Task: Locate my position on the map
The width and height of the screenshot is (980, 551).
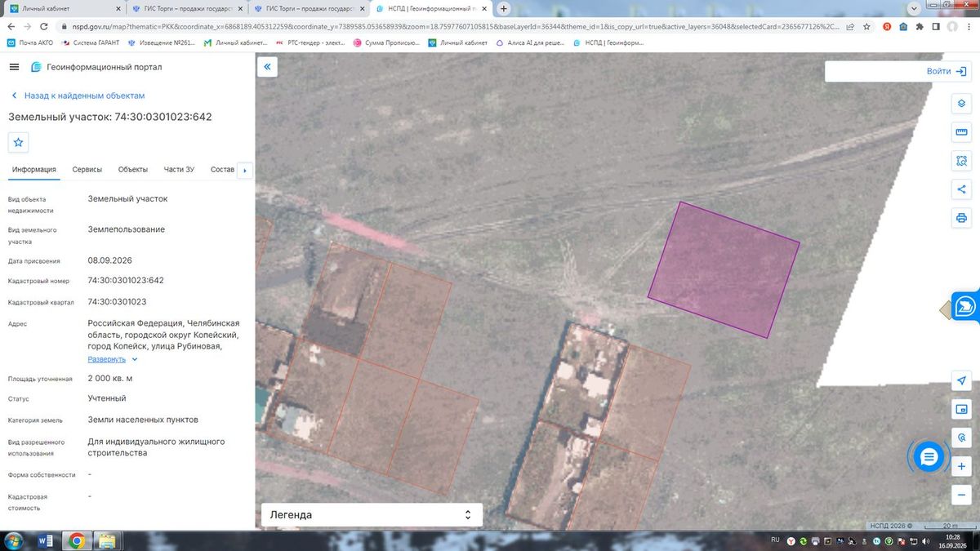Action: (x=961, y=381)
